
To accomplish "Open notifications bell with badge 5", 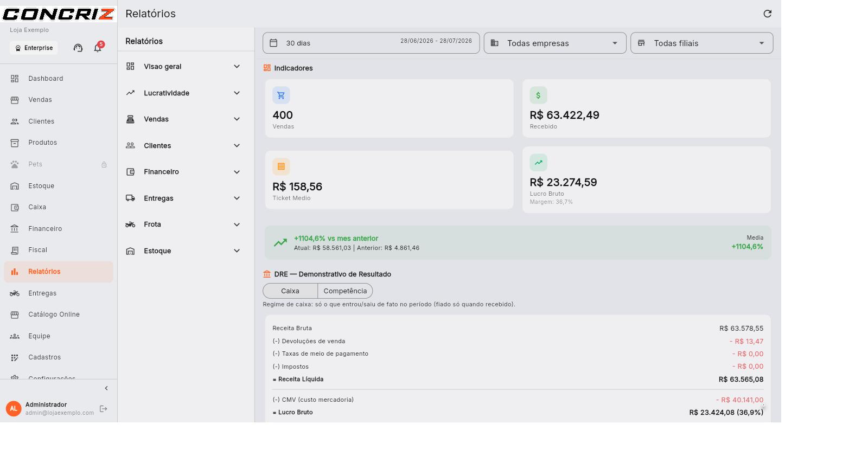I will pyautogui.click(x=98, y=48).
